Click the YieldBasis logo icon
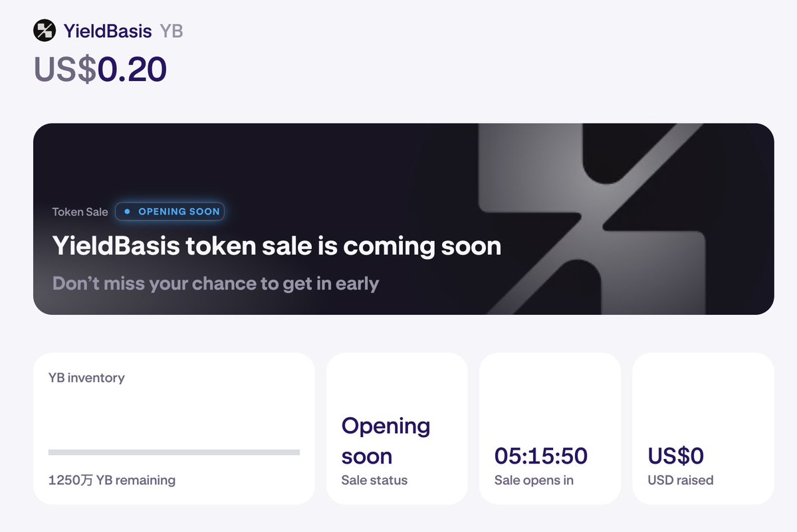Image resolution: width=797 pixels, height=532 pixels. [45, 31]
